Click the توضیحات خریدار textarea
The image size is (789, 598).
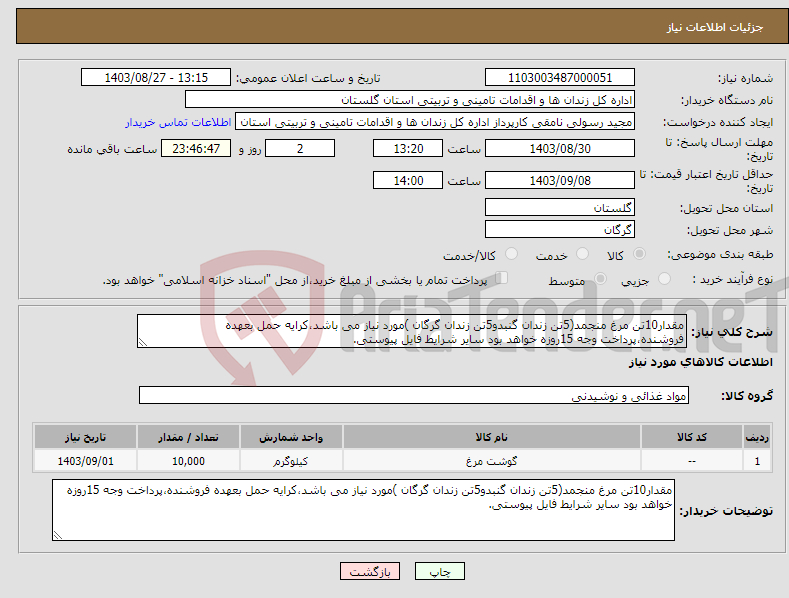[363, 510]
